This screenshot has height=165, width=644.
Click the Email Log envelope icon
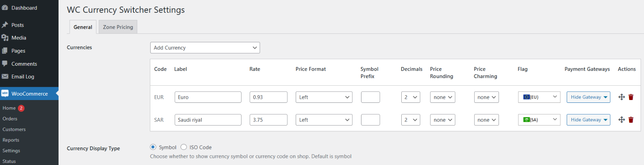(5, 77)
